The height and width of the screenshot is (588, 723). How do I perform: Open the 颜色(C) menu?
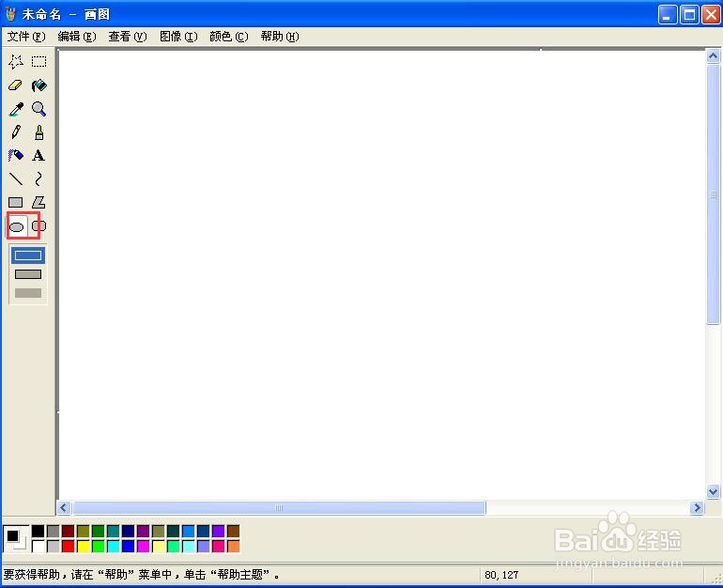(x=229, y=37)
